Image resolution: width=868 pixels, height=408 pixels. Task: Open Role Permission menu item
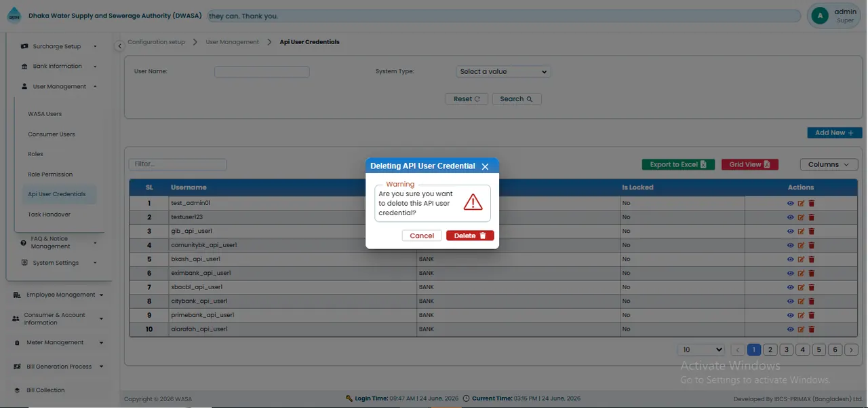click(50, 174)
